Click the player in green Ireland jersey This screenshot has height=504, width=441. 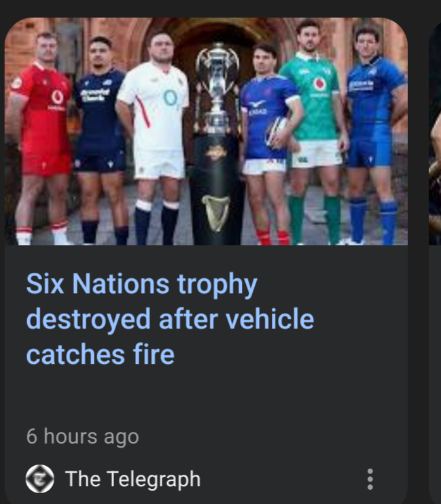(x=317, y=132)
